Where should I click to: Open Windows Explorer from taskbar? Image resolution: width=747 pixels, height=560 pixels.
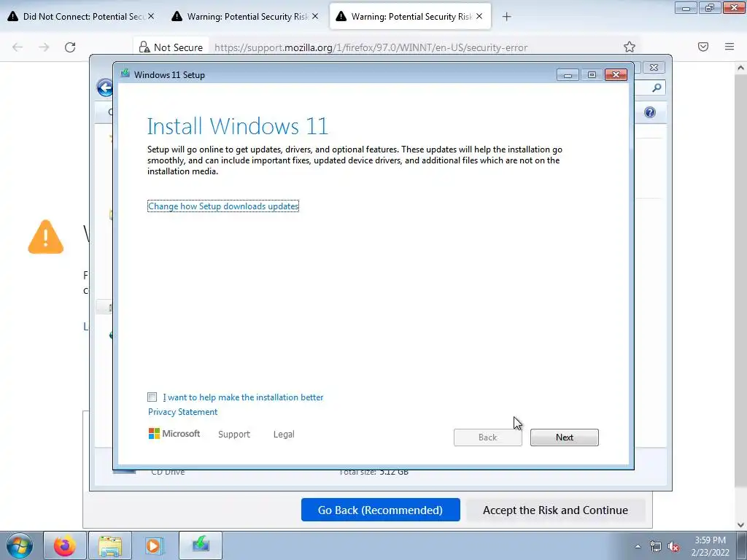coord(110,545)
